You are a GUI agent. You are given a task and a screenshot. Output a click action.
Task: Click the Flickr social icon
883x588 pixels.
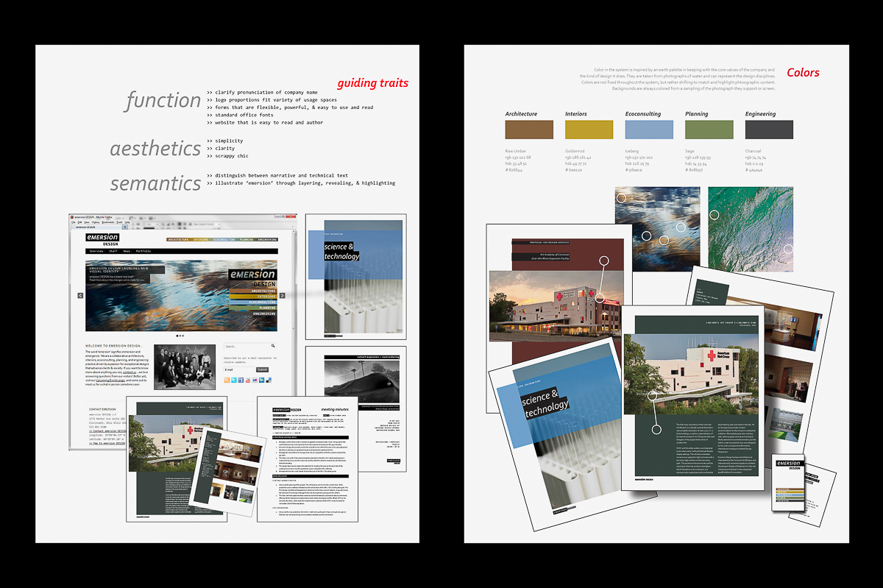[x=255, y=380]
